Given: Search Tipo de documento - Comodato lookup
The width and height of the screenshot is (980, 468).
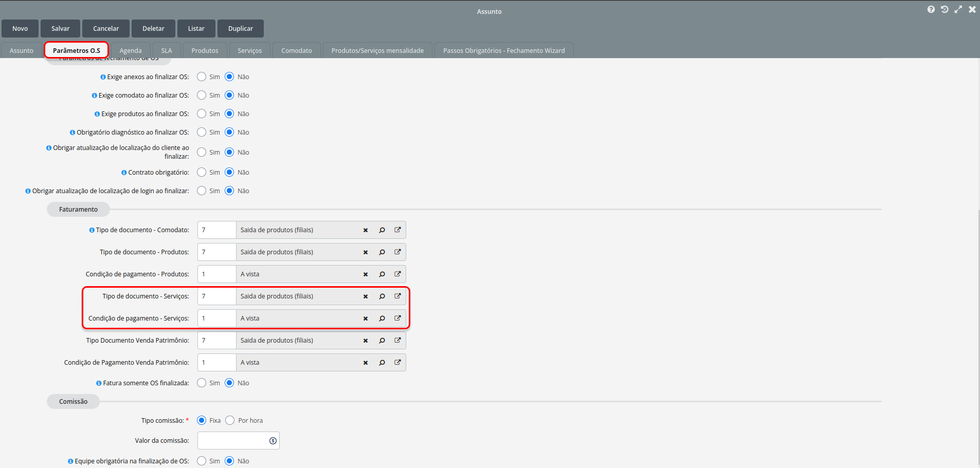Looking at the screenshot, I should click(382, 230).
